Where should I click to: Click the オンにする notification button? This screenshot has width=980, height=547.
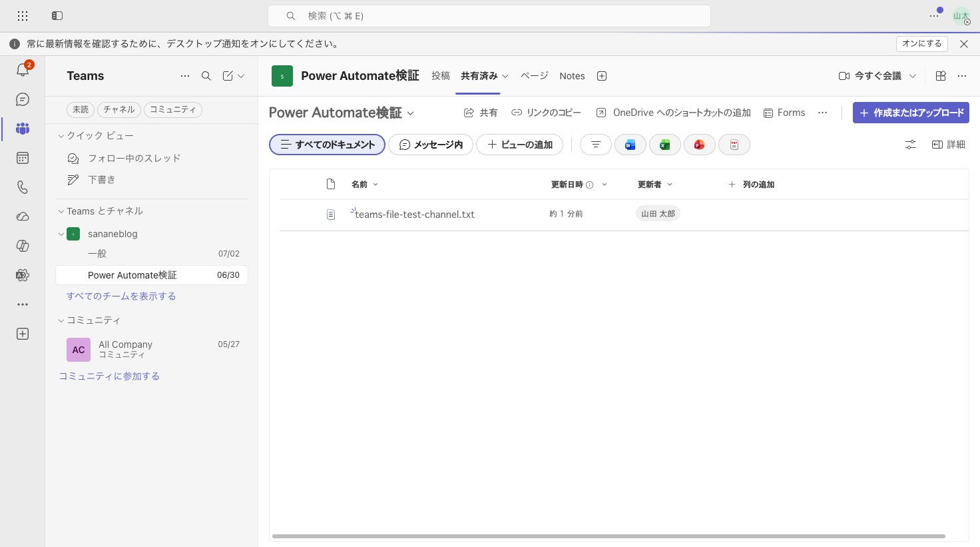point(922,43)
